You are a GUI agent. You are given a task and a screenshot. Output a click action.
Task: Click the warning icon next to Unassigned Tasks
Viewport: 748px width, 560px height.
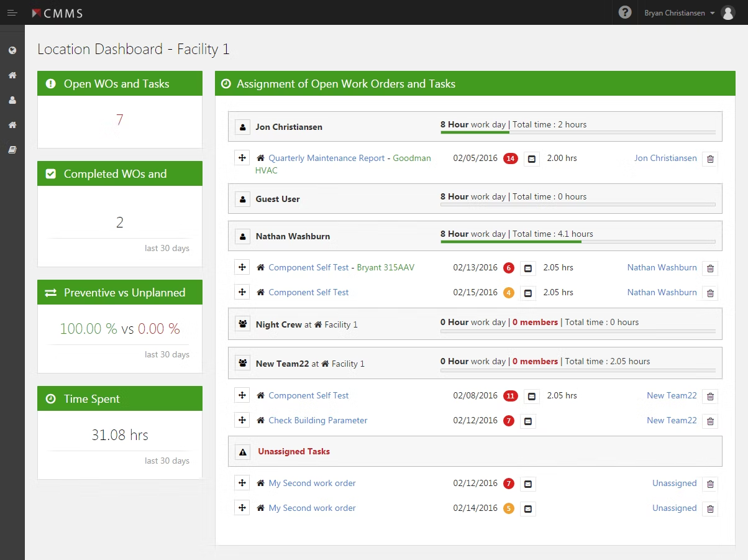(x=242, y=451)
